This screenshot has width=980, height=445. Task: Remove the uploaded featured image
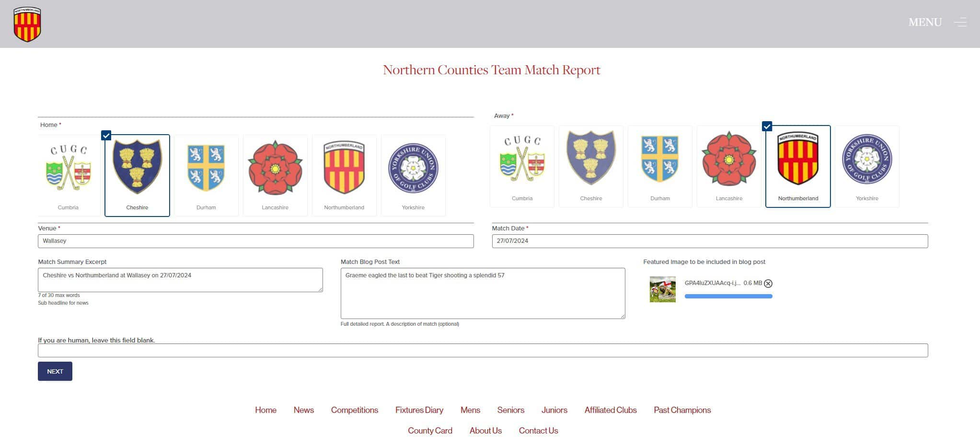click(768, 284)
